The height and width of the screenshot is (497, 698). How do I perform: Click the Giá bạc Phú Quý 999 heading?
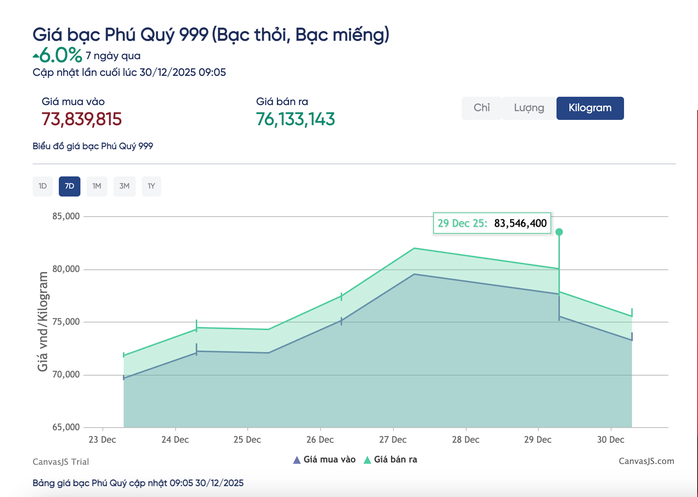[x=211, y=35]
